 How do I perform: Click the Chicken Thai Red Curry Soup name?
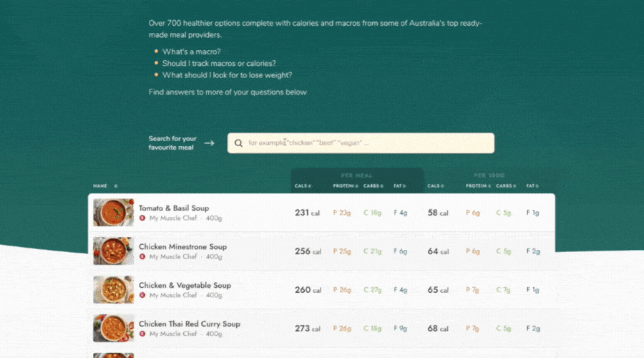[x=190, y=324]
